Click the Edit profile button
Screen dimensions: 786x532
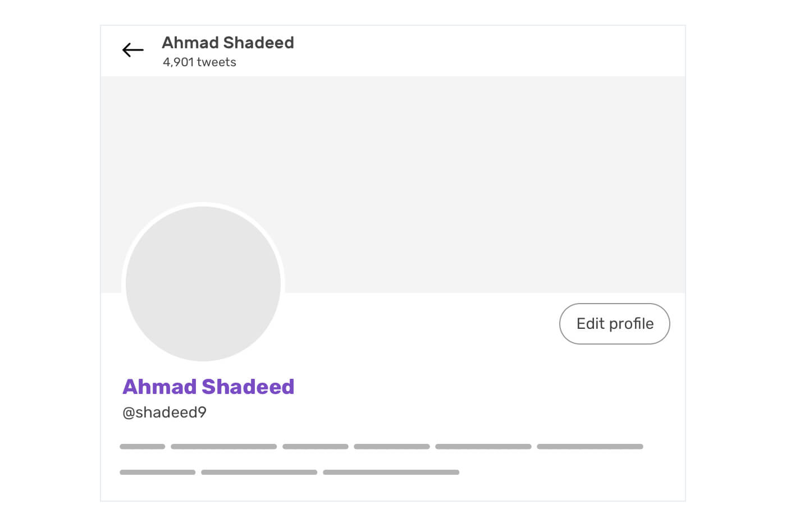[x=615, y=324]
